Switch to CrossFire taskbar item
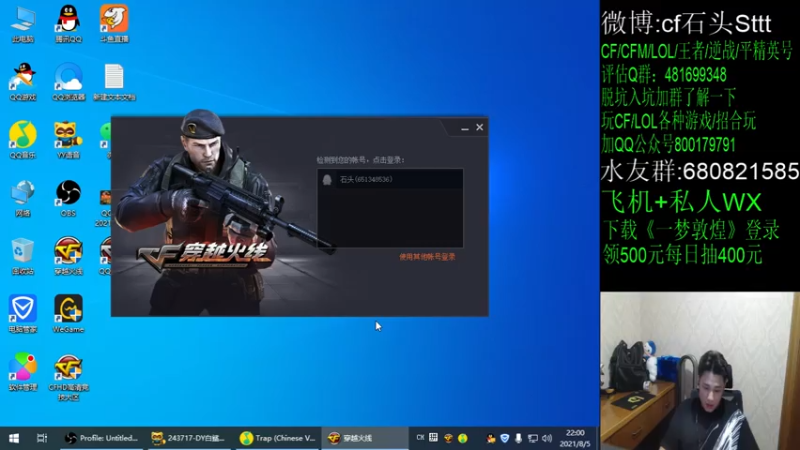Viewport: 800px width, 450px height. click(365, 438)
